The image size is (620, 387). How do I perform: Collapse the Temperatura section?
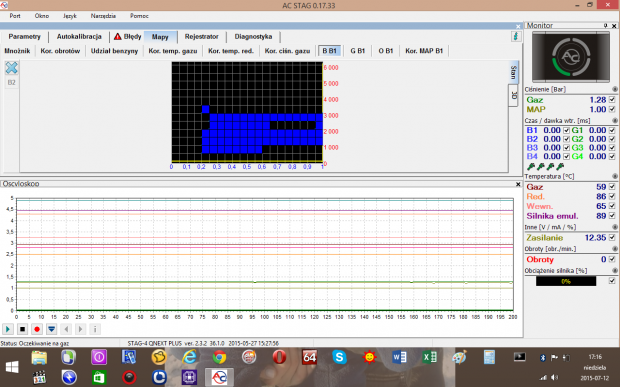tap(615, 176)
